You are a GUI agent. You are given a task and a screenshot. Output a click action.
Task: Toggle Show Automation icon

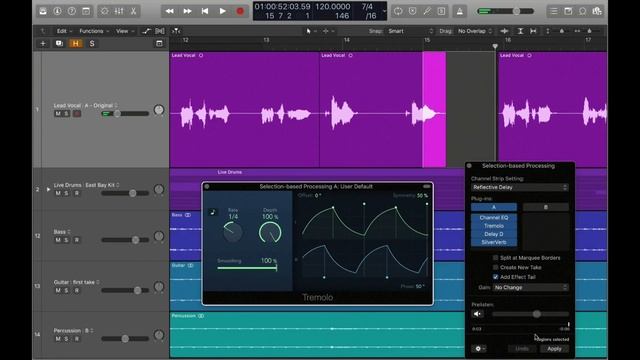point(146,31)
